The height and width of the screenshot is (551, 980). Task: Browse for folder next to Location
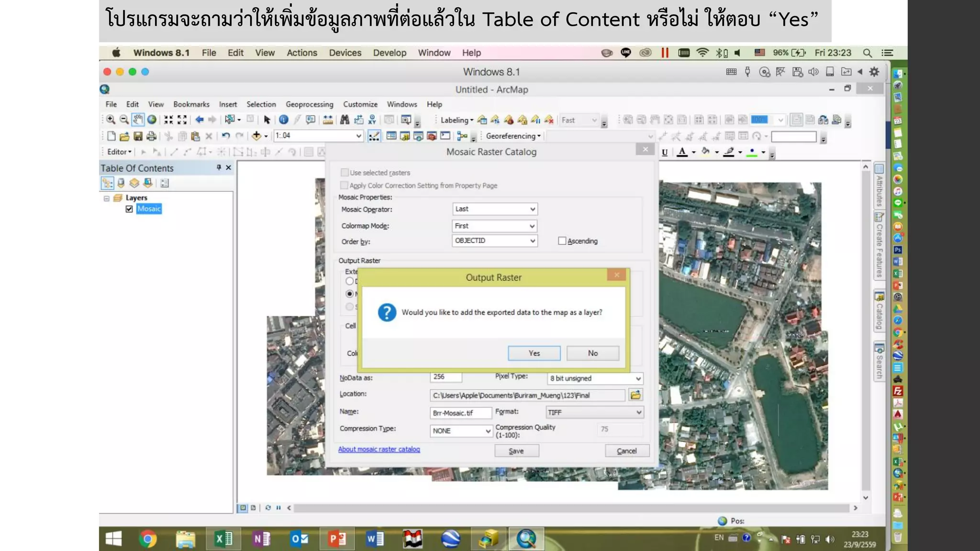point(635,395)
